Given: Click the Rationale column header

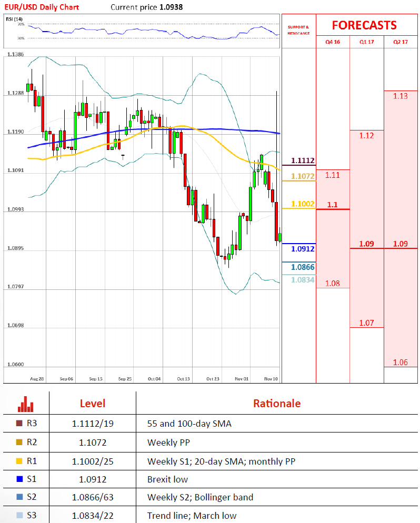Looking at the screenshot, I should pos(277,404).
